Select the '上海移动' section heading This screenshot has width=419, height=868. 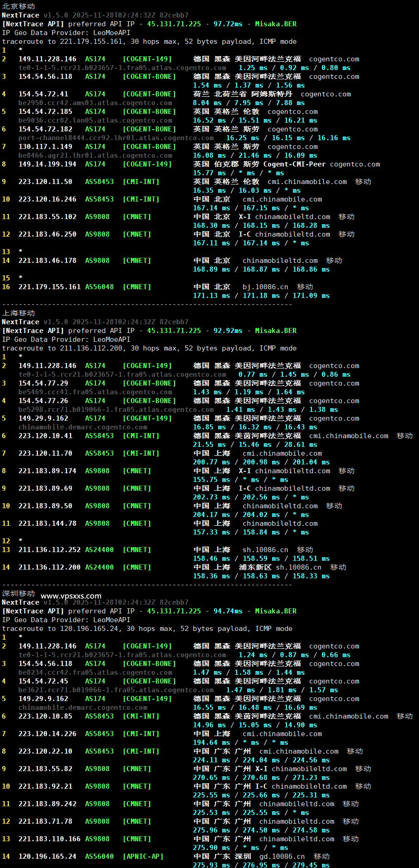(x=18, y=313)
